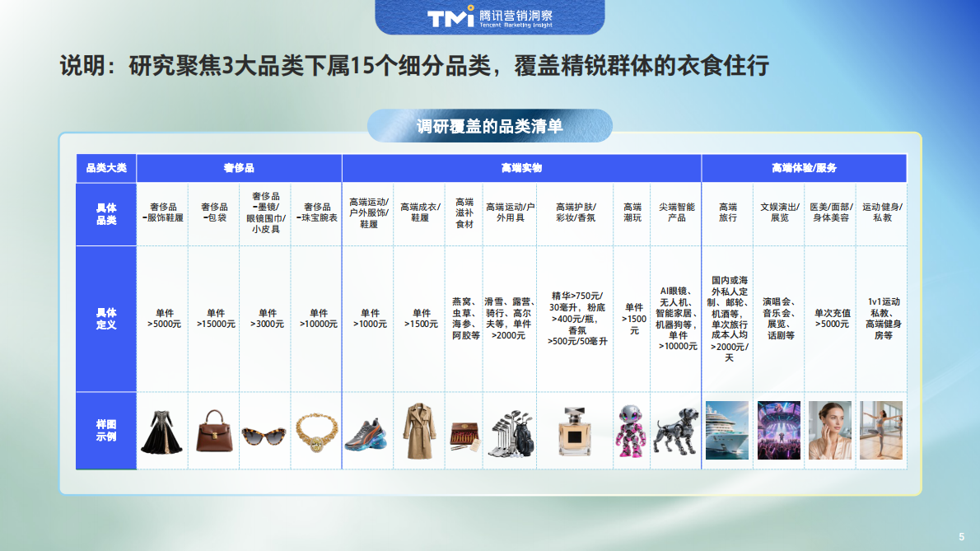The height and width of the screenshot is (551, 980).
Task: Click the gold watch sample image
Action: [x=317, y=432]
